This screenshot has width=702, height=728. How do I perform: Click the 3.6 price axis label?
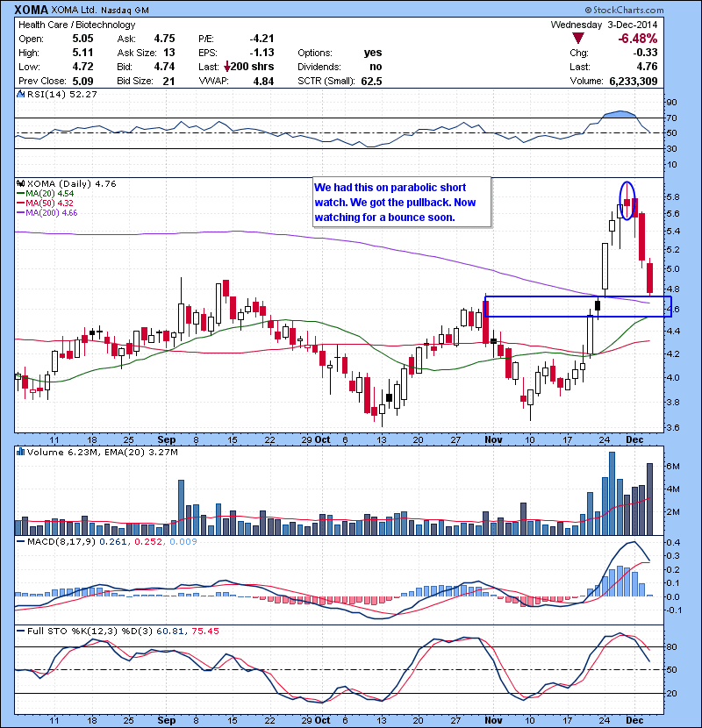coord(673,427)
